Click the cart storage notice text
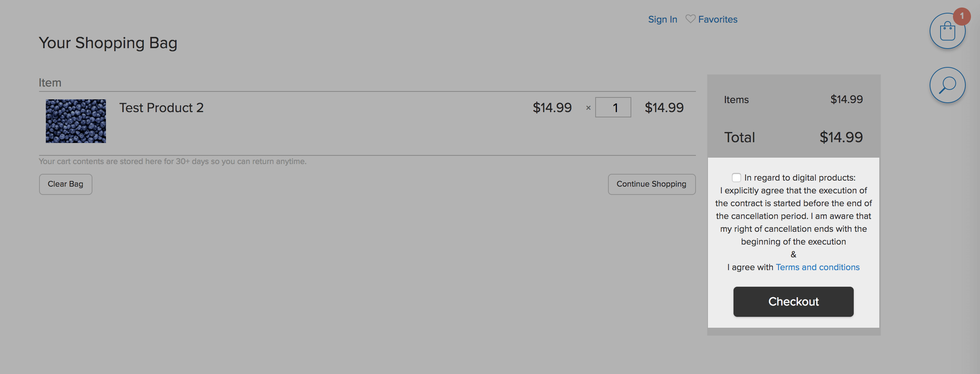This screenshot has width=980, height=374. coord(172,161)
